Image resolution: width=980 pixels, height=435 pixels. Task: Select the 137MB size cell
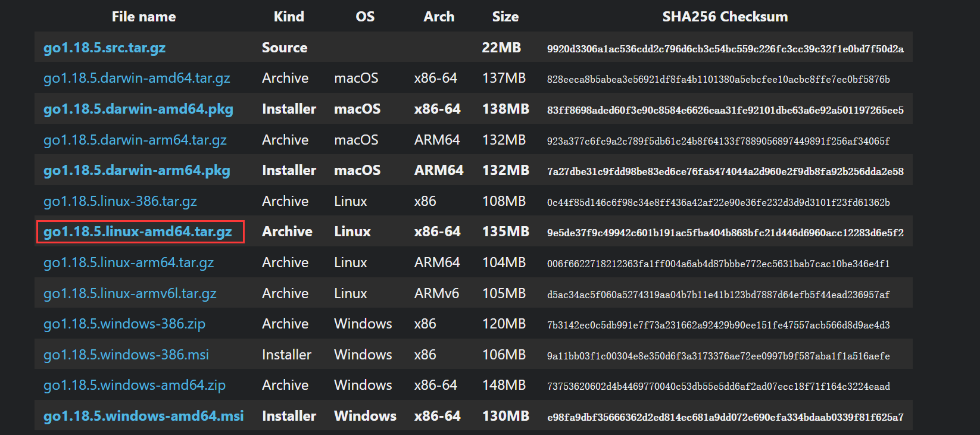coord(504,78)
